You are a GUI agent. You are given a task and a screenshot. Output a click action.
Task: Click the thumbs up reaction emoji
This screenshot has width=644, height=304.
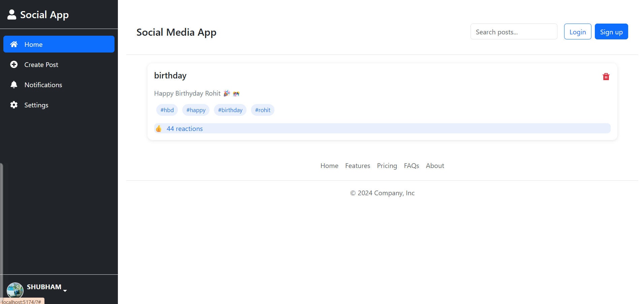(x=159, y=128)
